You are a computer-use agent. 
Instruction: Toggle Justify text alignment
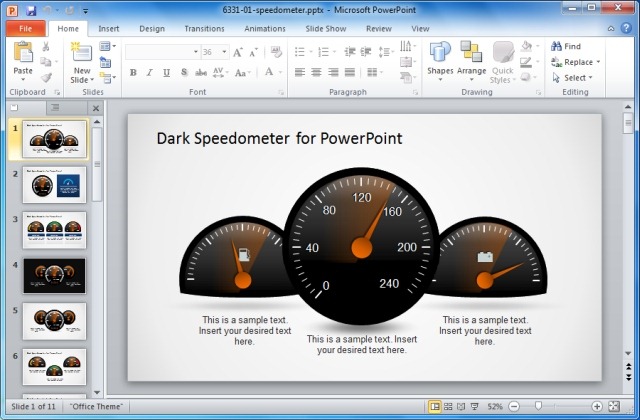pyautogui.click(x=350, y=73)
